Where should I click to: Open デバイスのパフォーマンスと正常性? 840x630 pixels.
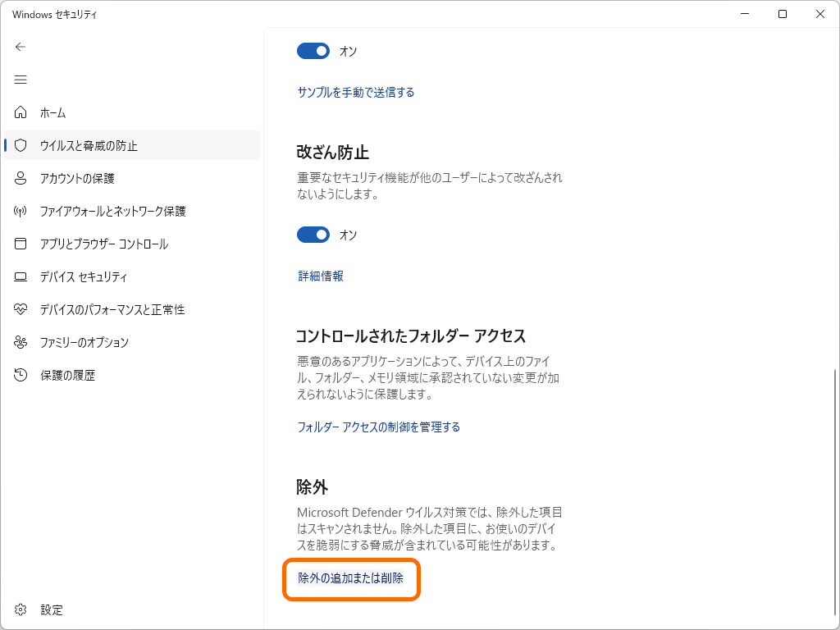132,309
